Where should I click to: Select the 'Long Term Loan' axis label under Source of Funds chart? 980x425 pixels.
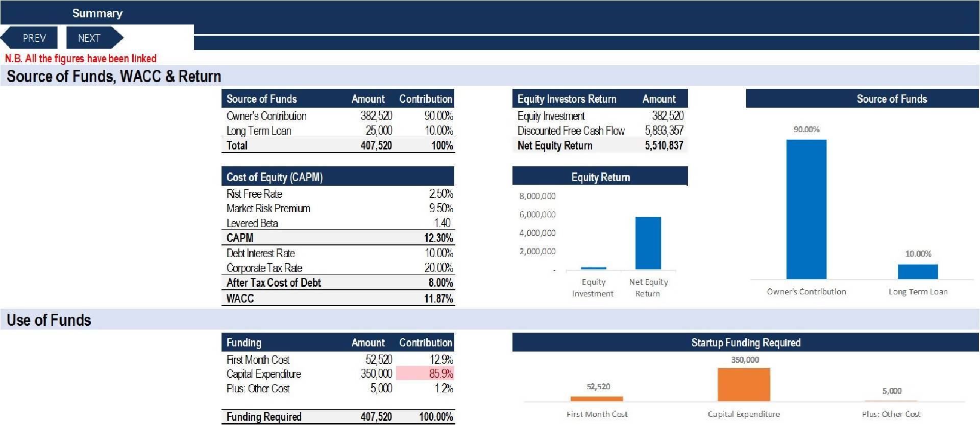918,292
